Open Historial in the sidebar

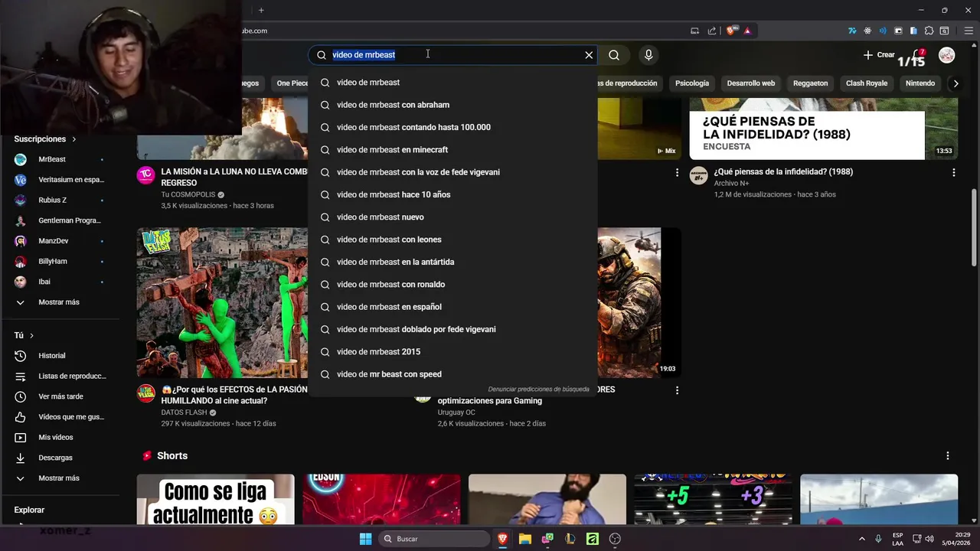(60, 356)
